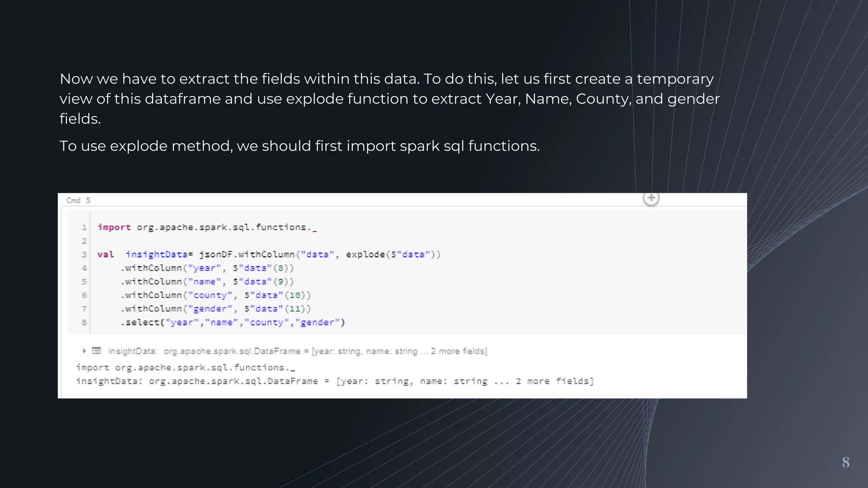Expand the insightData schema disclosure triangle
The image size is (868, 488).
tap(84, 351)
